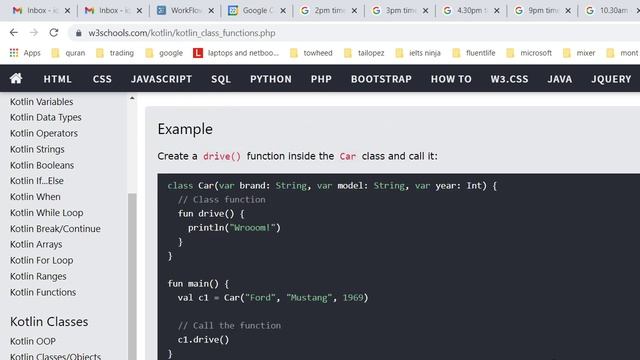The image size is (640, 360).
Task: Close the 3pm time tab
Action: pos(425,11)
